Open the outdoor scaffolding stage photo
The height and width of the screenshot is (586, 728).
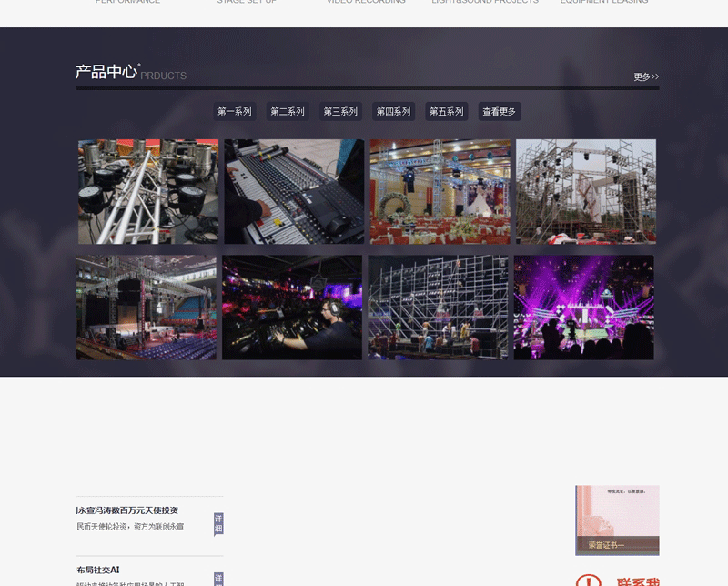pos(586,191)
